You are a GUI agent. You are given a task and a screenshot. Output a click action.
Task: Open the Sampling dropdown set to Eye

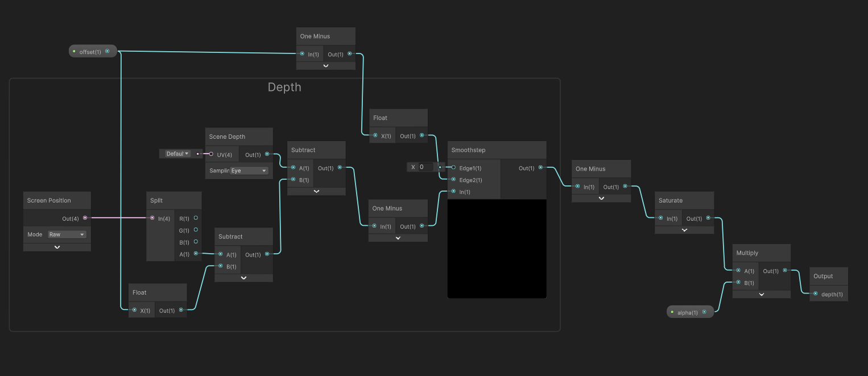pyautogui.click(x=249, y=171)
